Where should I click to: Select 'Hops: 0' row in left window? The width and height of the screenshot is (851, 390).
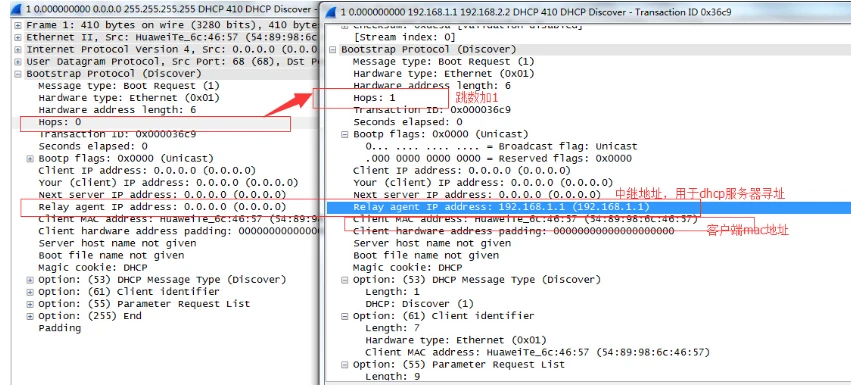click(60, 123)
